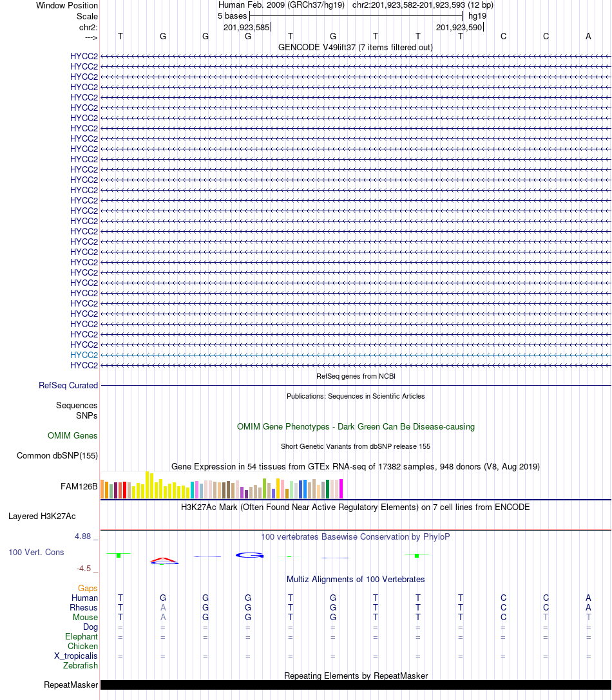This screenshot has width=612, height=700.
Task: Click the ---> strand direction label
Action: (x=91, y=37)
